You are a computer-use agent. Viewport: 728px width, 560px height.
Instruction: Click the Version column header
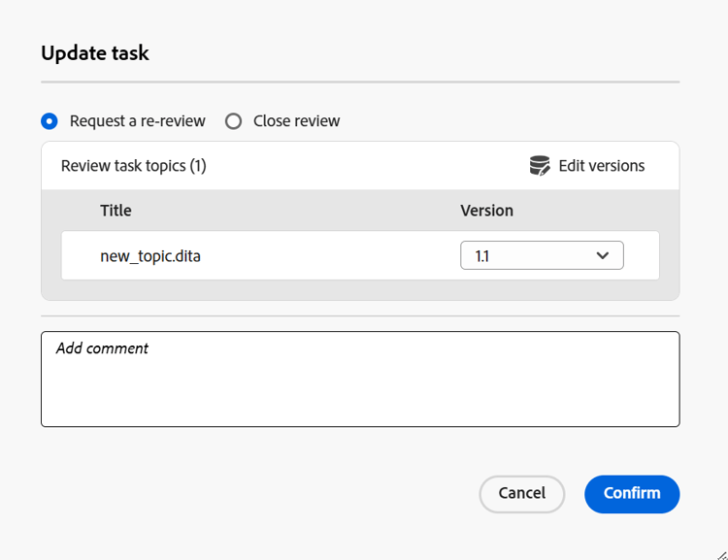486,211
